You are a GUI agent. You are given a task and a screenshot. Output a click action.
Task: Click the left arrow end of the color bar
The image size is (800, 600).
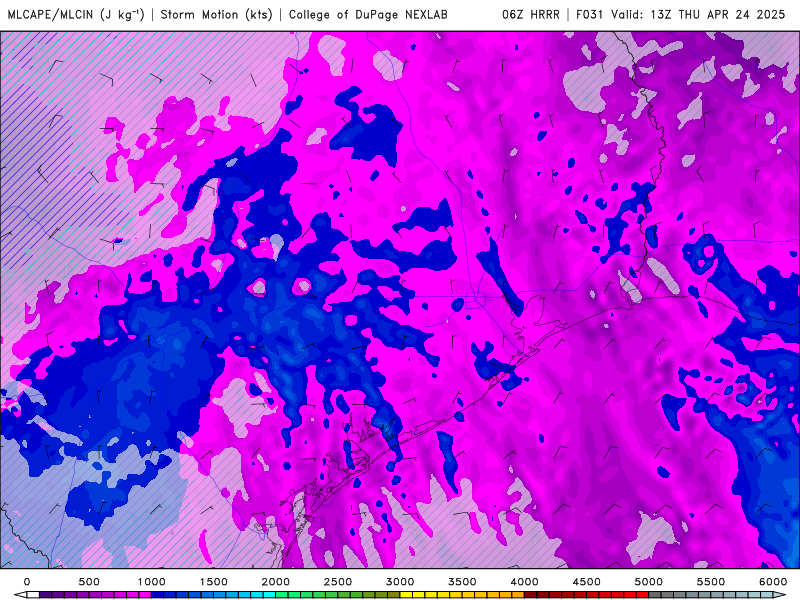(20, 595)
